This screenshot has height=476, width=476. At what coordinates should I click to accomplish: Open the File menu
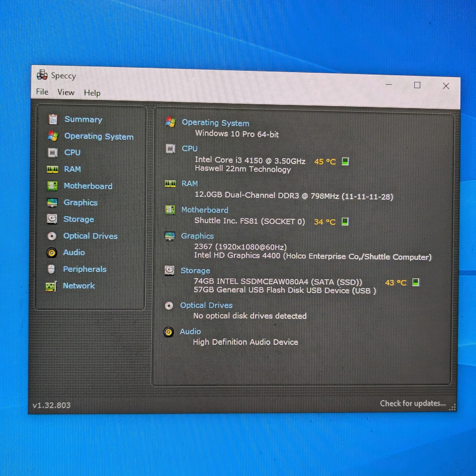click(x=42, y=92)
